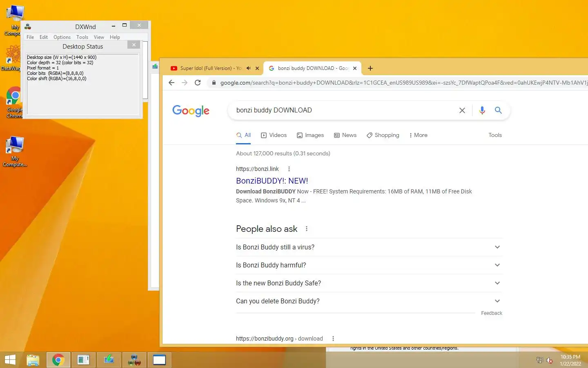
Task: Open the 'BonziBUDDY!: NEW!' result
Action: point(272,181)
